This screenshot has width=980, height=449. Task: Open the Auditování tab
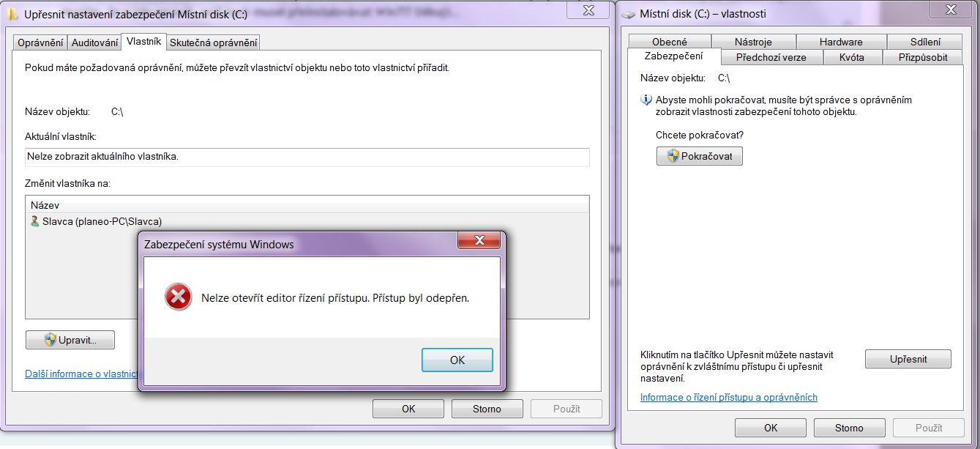point(94,42)
